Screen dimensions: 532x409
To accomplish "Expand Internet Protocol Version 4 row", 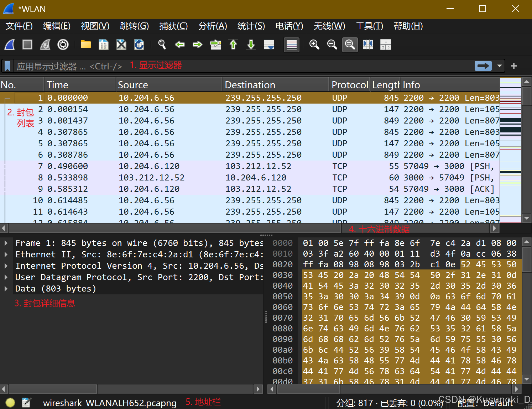I will (x=6, y=266).
